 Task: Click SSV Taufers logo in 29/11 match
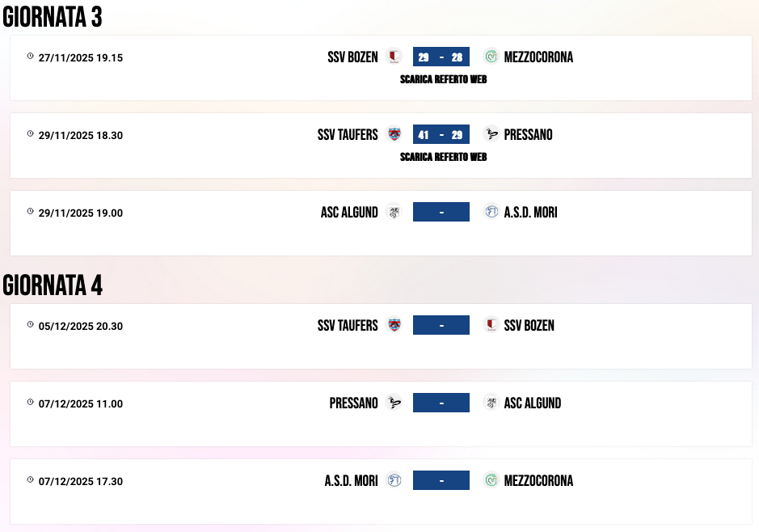pos(394,134)
